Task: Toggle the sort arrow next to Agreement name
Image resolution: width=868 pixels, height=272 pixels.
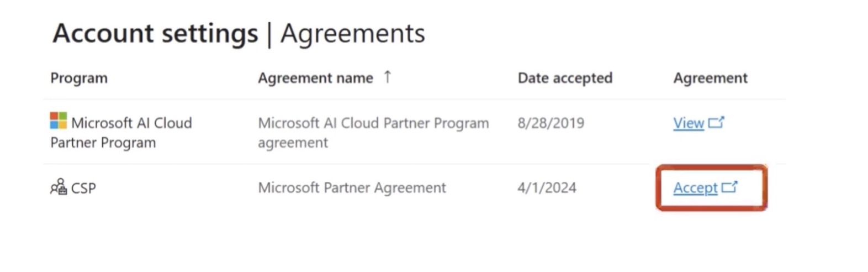Action: (388, 77)
